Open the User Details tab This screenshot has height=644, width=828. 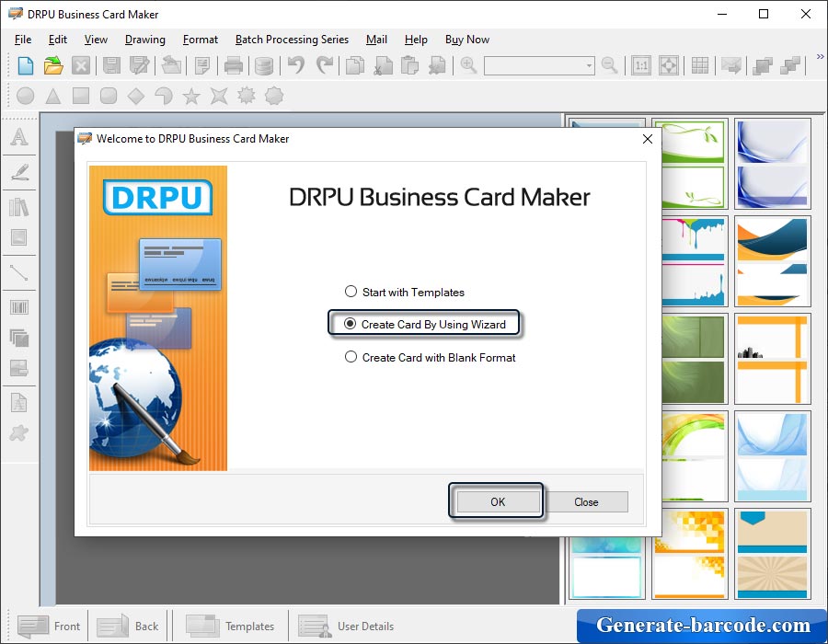tap(347, 626)
